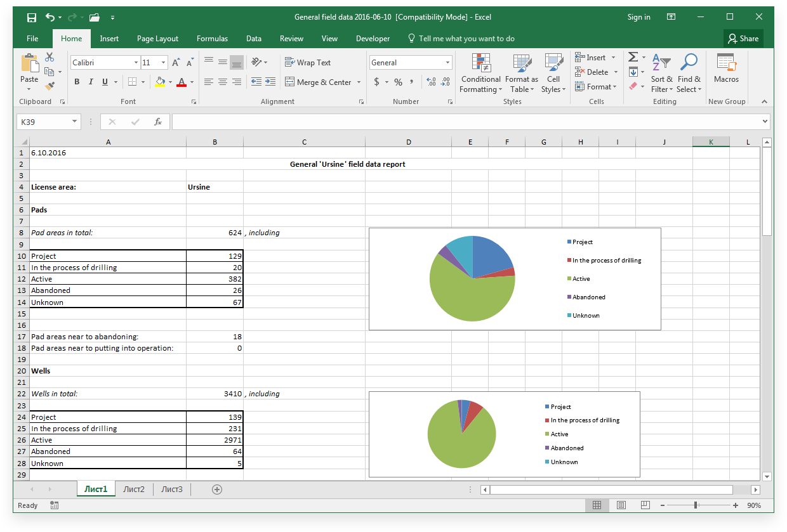Cut the selection with the scissors icon
Viewport: 787px width, 532px height.
tap(50, 57)
